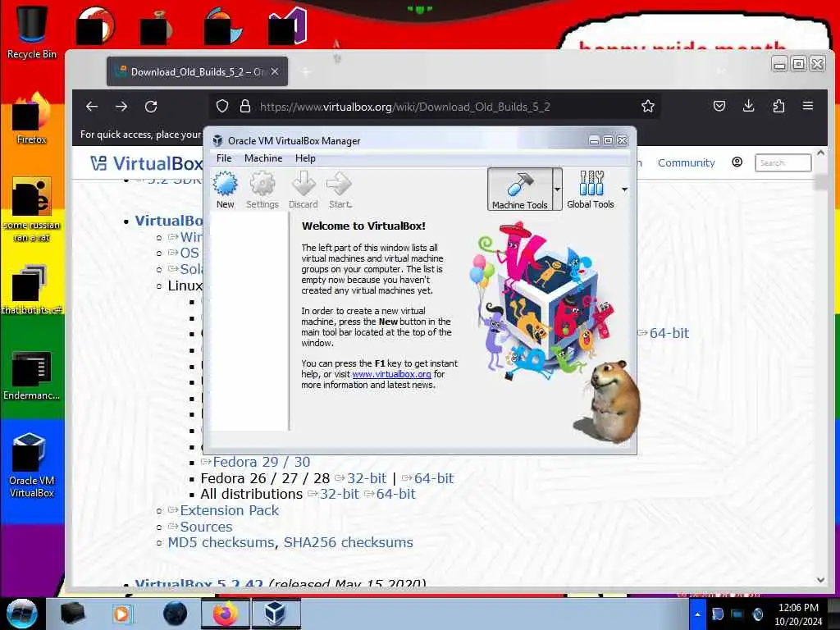Click the New virtual machine icon
840x630 pixels.
(x=225, y=189)
